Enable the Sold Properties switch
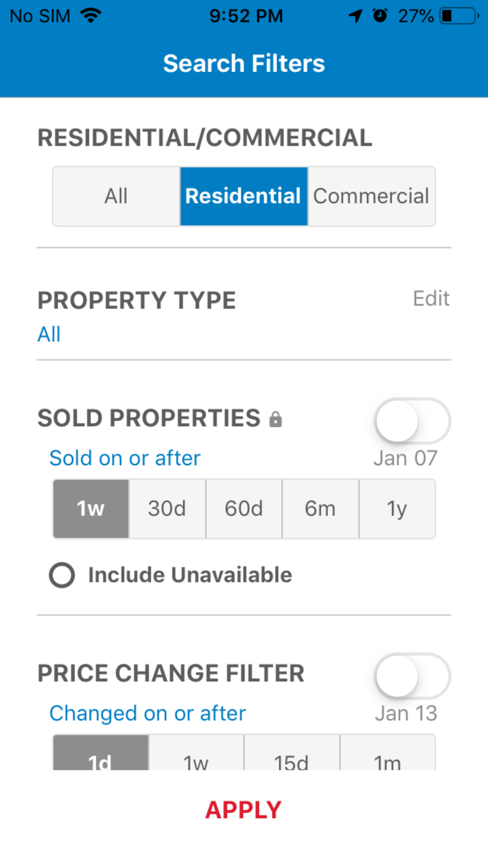The height and width of the screenshot is (868, 488). 412,421
